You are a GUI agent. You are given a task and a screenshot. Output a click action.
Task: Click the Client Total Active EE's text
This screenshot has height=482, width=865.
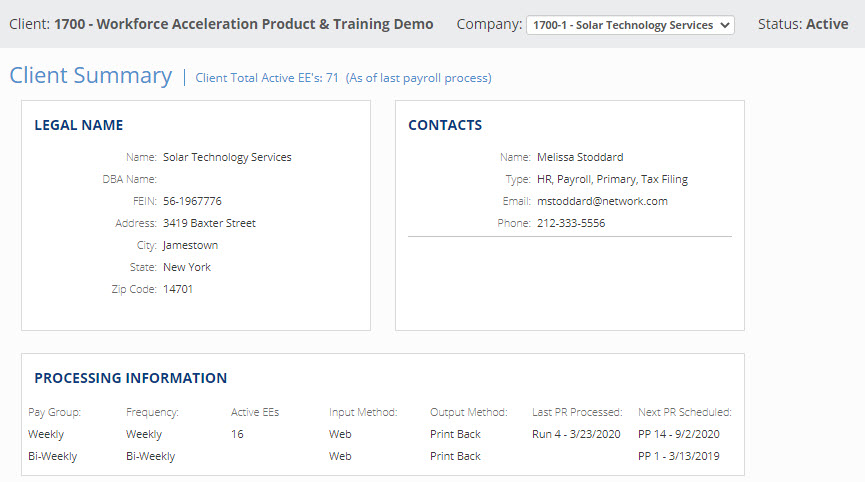[343, 78]
